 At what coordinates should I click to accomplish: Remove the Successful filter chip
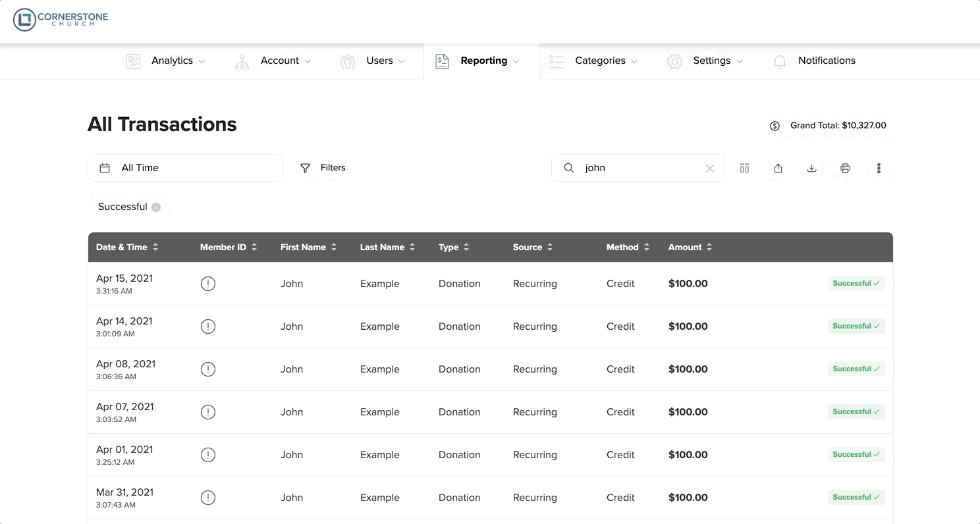click(x=156, y=207)
